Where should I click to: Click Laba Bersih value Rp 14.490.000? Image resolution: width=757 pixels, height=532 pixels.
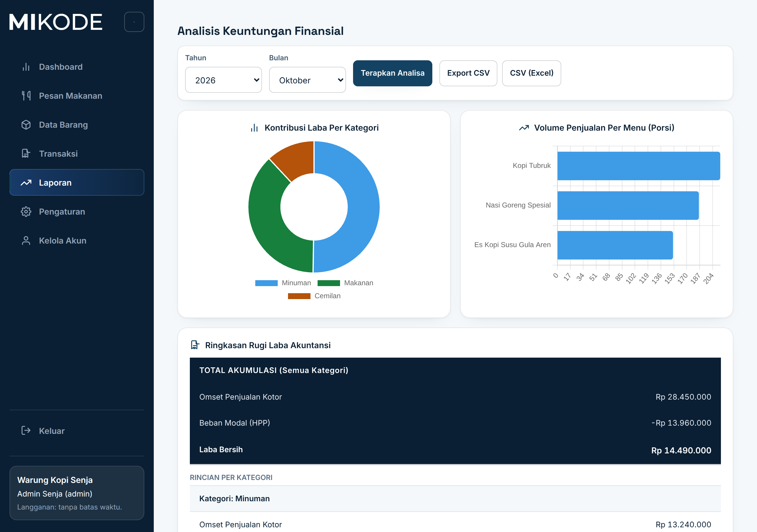[681, 450]
